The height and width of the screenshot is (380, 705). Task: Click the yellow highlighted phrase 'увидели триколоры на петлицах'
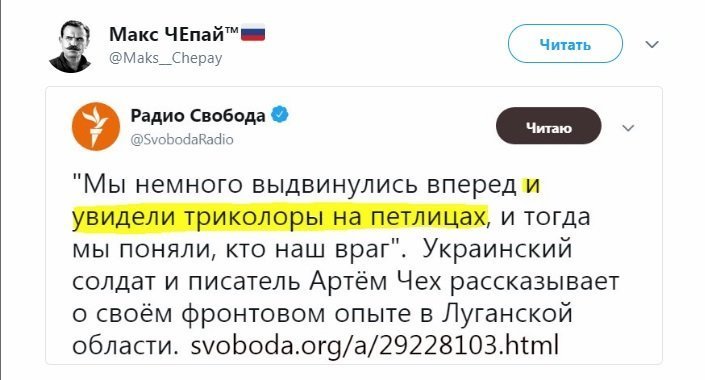(279, 217)
